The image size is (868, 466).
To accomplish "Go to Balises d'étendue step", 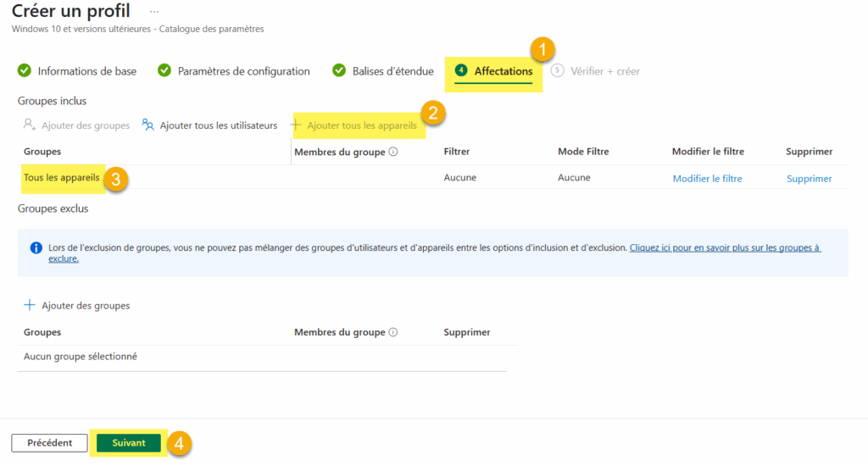I will click(393, 71).
